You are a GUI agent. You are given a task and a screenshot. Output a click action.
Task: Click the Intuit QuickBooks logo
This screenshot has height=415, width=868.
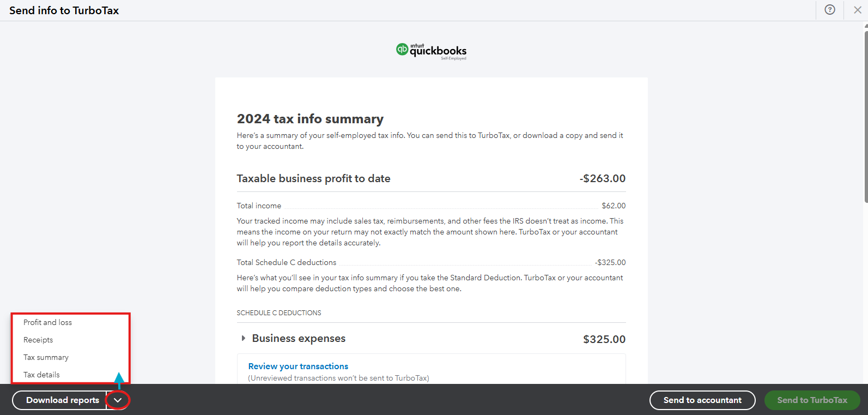click(x=431, y=51)
